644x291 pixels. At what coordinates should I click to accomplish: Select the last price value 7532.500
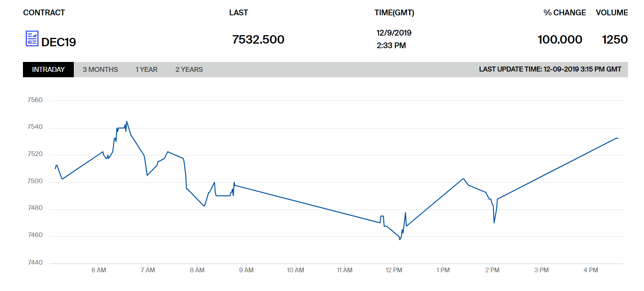click(258, 39)
